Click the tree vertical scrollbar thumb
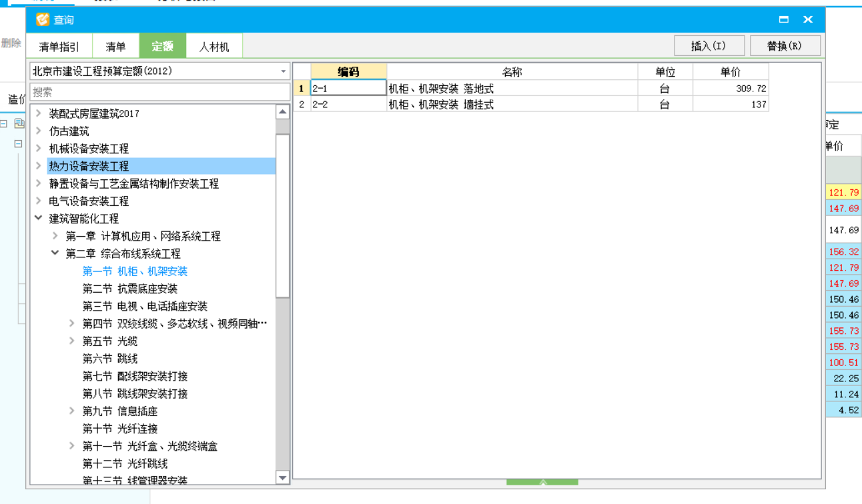The image size is (862, 504). tap(282, 215)
